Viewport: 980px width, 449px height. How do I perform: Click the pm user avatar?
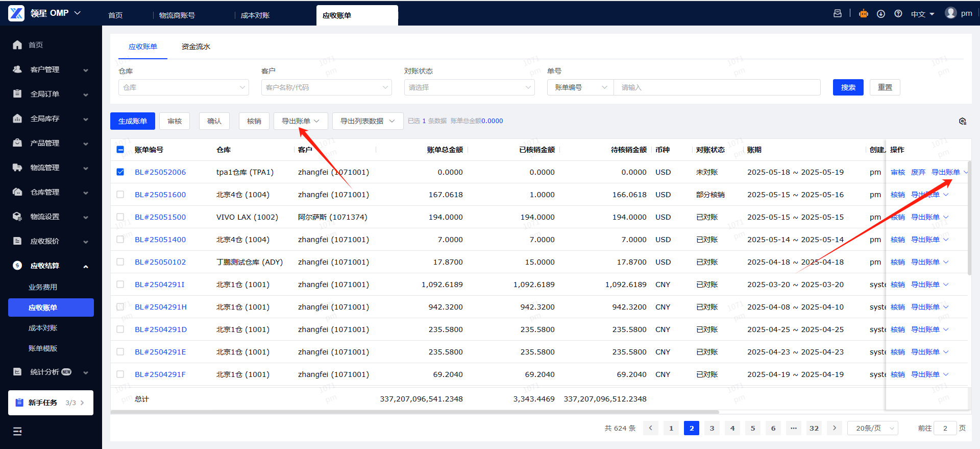pos(950,13)
